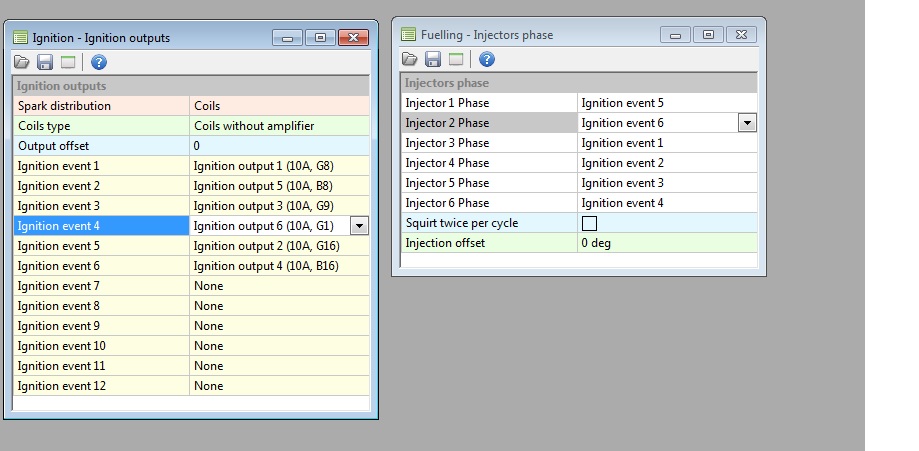Edit the Output offset value
Image resolution: width=919 pixels, height=451 pixels.
pyautogui.click(x=278, y=146)
